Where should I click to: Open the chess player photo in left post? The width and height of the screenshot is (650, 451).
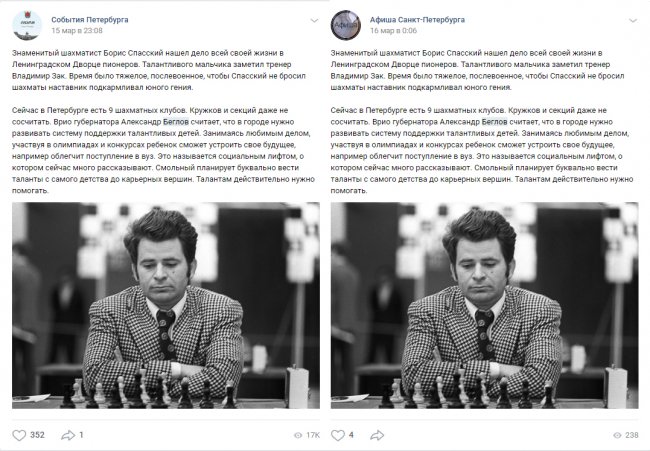166,306
